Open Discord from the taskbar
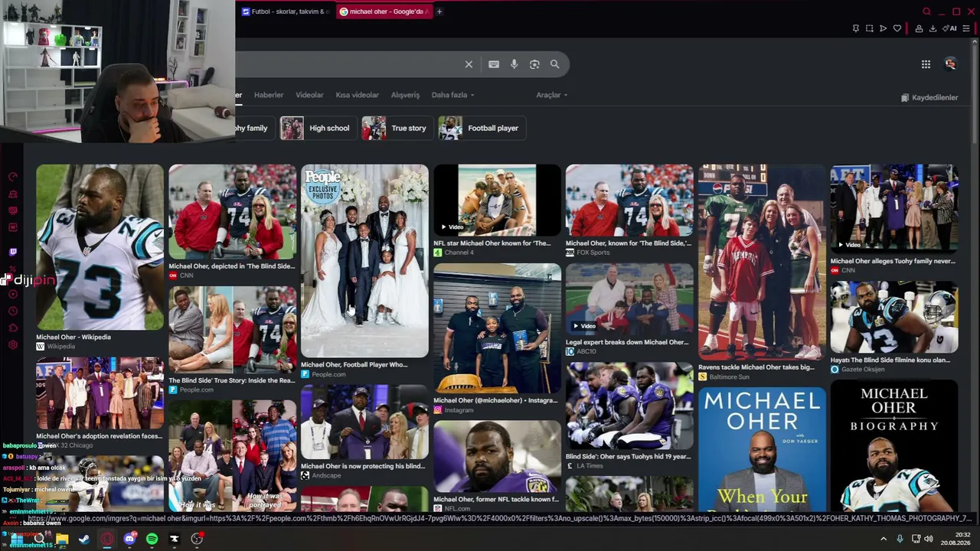Image resolution: width=980 pixels, height=551 pixels. pyautogui.click(x=129, y=539)
